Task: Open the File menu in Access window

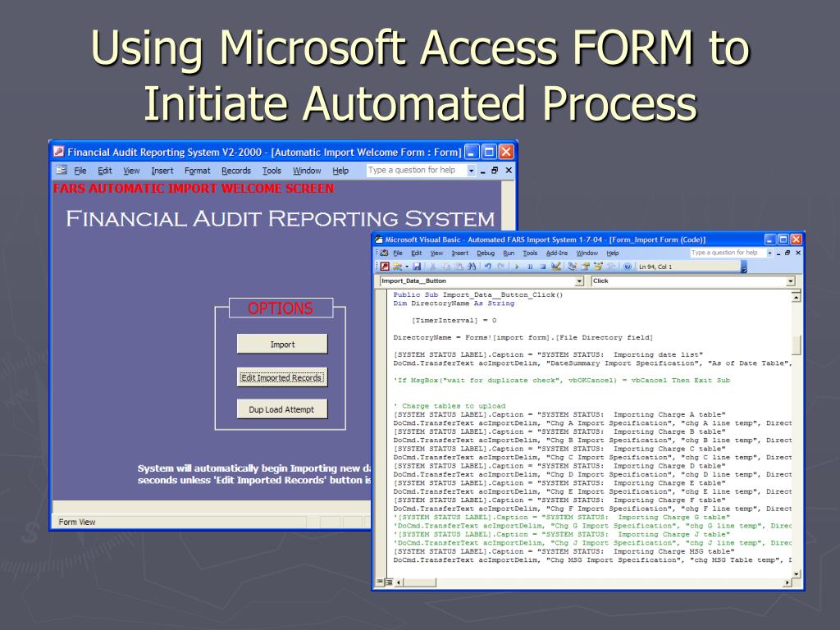Action: (x=80, y=171)
